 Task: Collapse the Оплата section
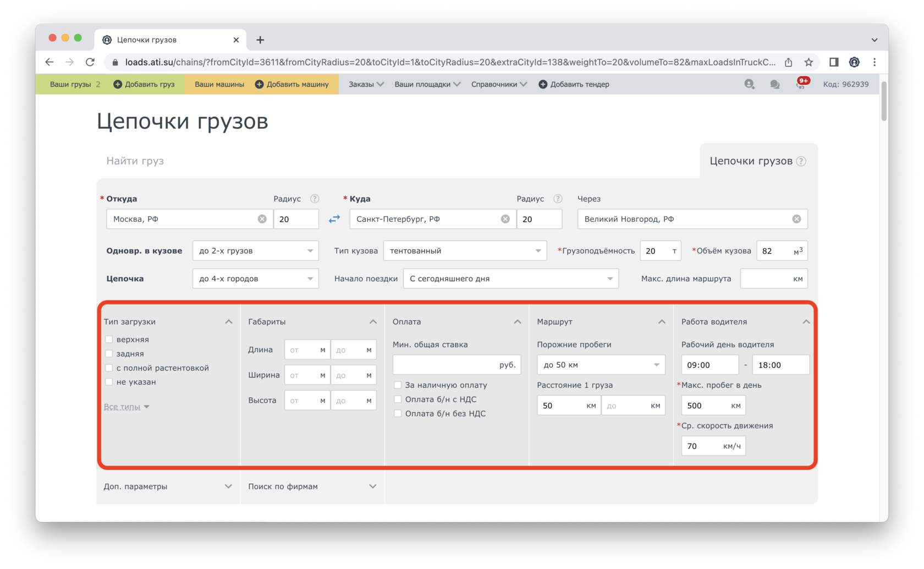pos(518,322)
